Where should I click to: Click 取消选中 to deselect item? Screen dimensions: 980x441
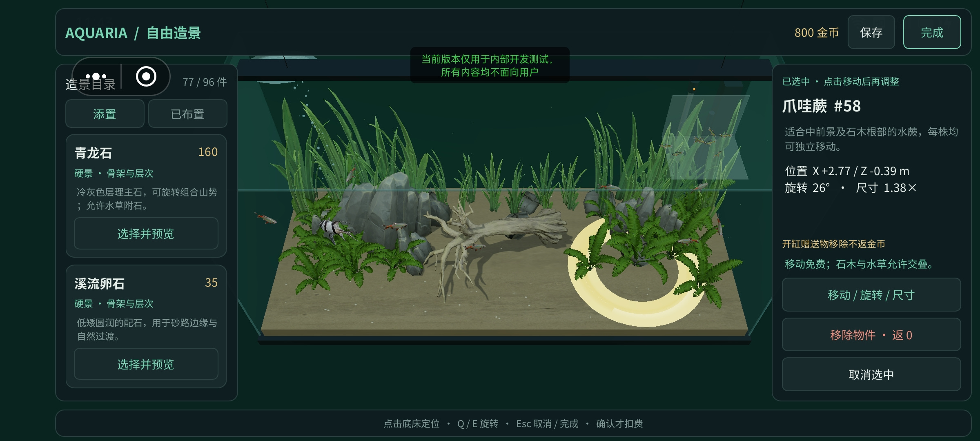pos(871,374)
